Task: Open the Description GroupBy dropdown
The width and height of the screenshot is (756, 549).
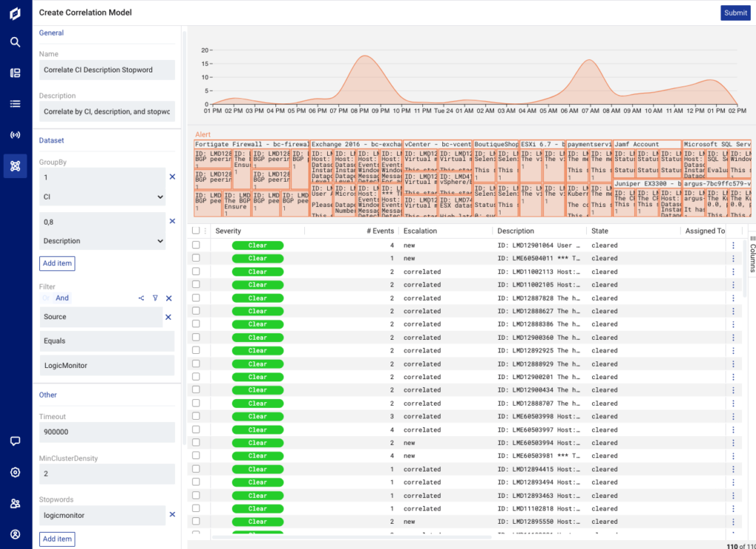Action: (x=102, y=241)
